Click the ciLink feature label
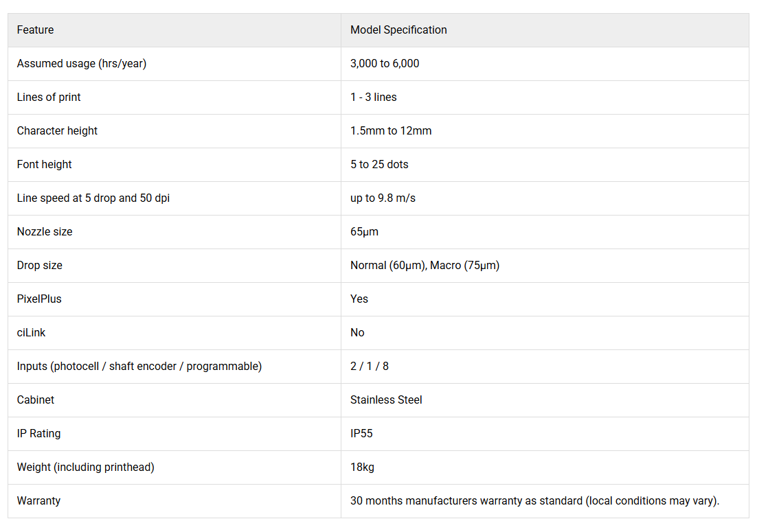The image size is (757, 532). tap(32, 333)
